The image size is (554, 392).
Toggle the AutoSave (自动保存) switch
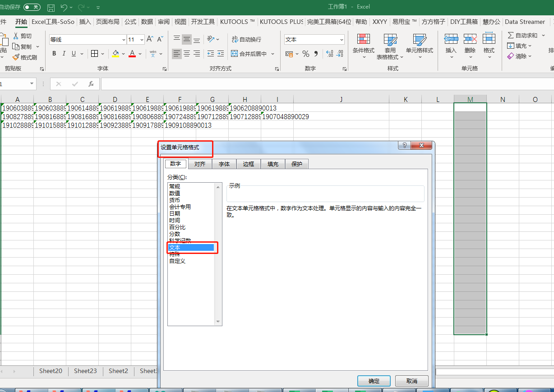(x=32, y=7)
